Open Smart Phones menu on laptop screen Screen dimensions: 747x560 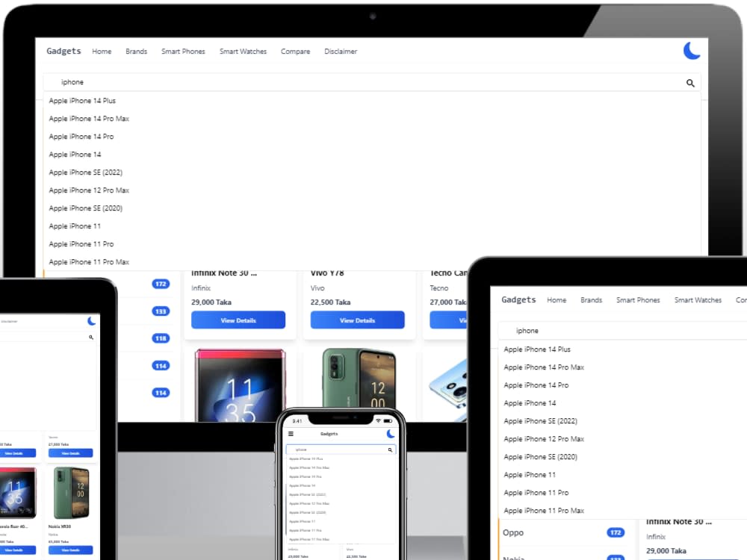(183, 52)
